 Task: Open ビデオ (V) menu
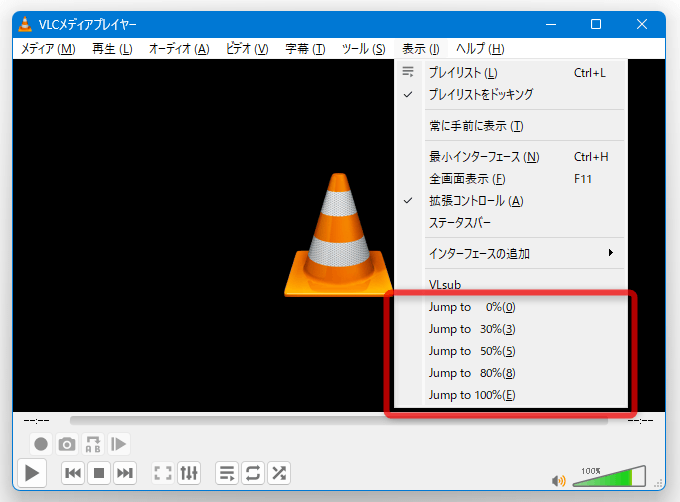[247, 49]
